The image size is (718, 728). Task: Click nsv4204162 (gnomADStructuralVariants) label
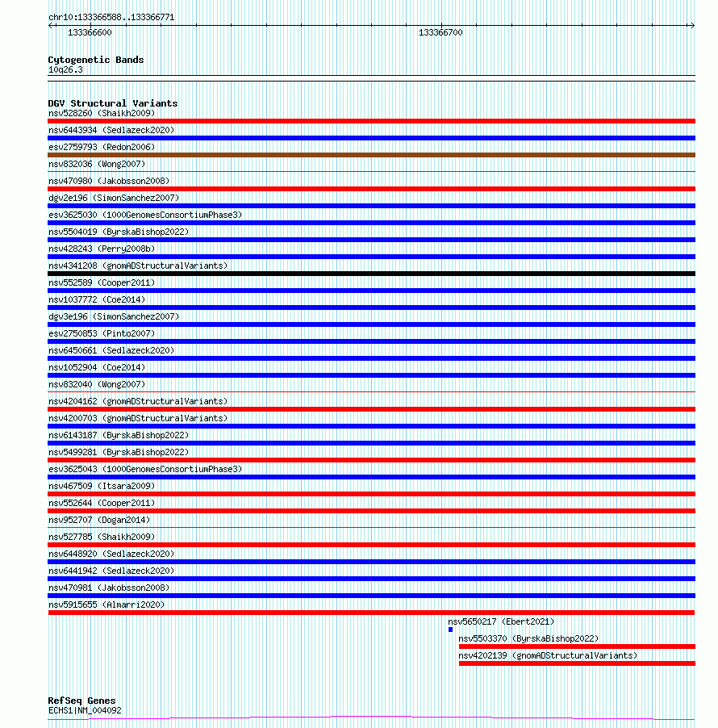click(138, 401)
